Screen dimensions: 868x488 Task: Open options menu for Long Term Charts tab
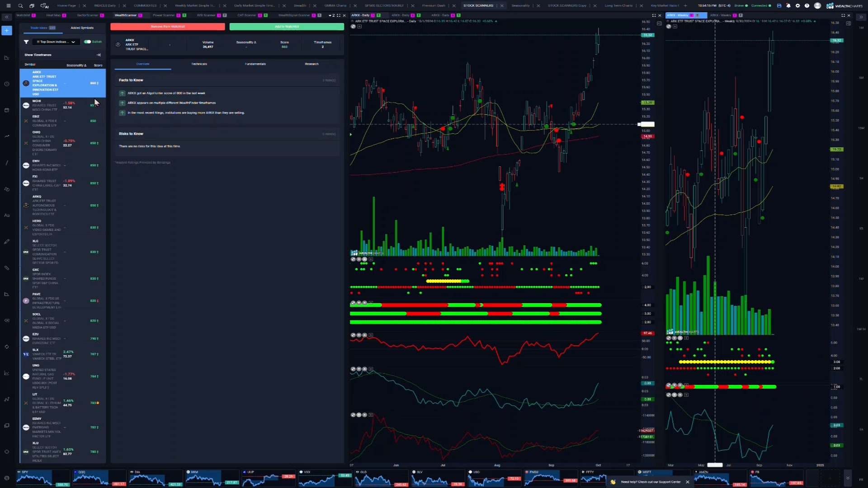click(x=637, y=6)
